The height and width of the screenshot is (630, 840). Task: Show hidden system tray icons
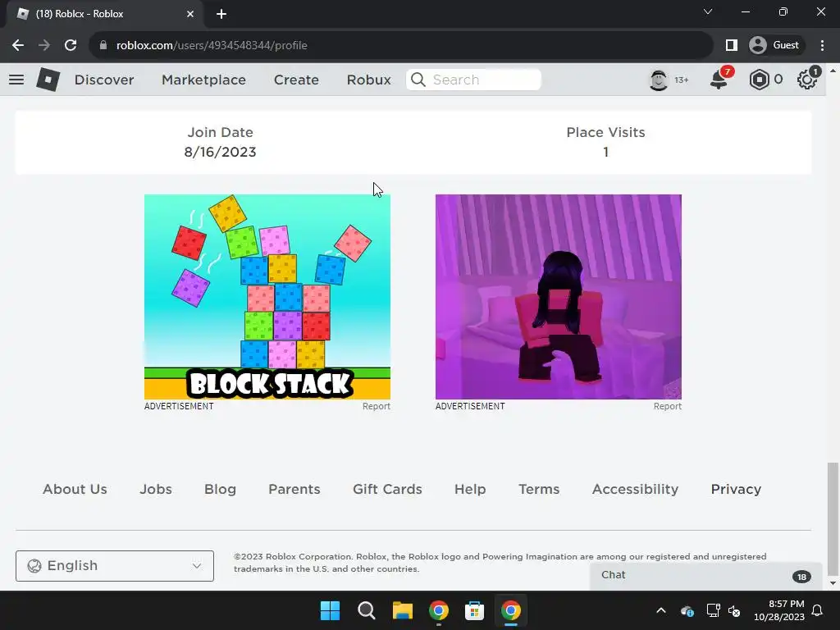click(x=661, y=610)
